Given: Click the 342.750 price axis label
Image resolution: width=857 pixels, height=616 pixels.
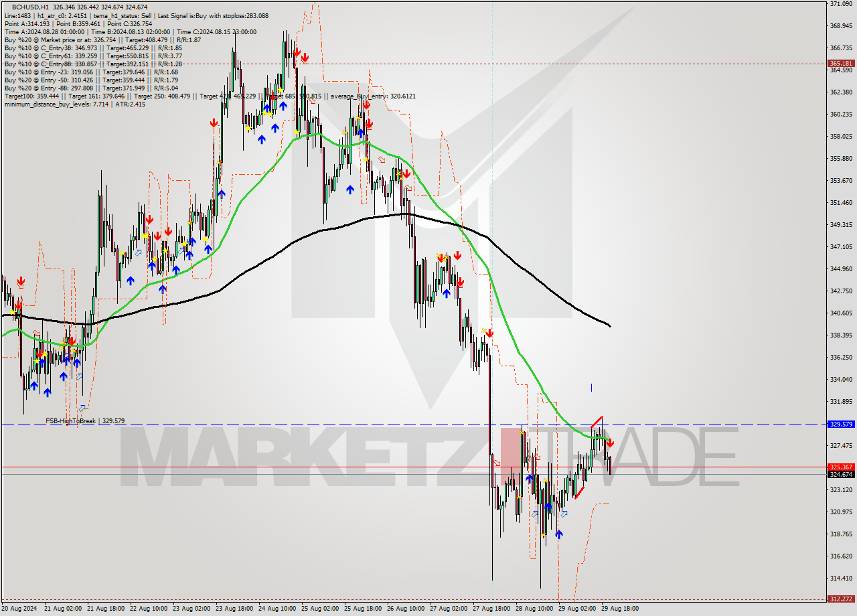Looking at the screenshot, I should click(x=840, y=291).
